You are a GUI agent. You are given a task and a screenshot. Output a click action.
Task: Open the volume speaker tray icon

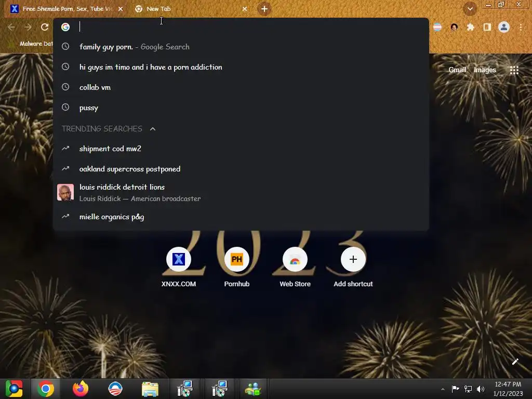click(481, 389)
